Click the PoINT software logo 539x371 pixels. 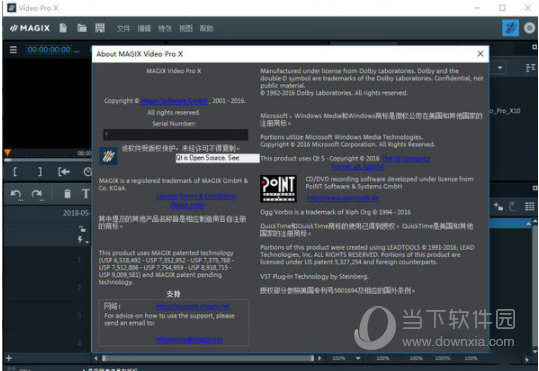point(278,189)
